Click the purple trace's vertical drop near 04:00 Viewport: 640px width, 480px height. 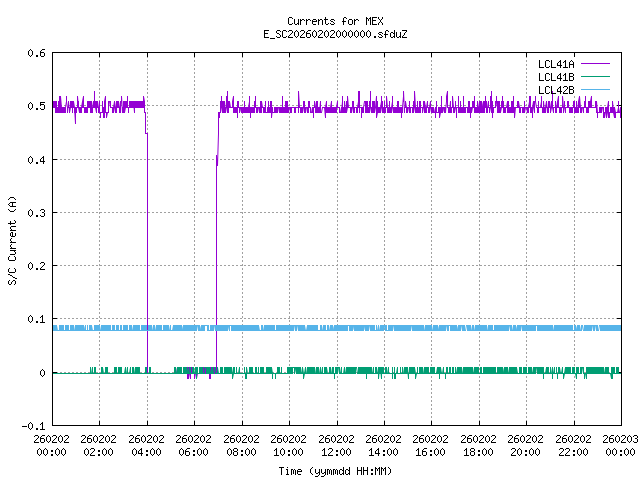click(147, 250)
